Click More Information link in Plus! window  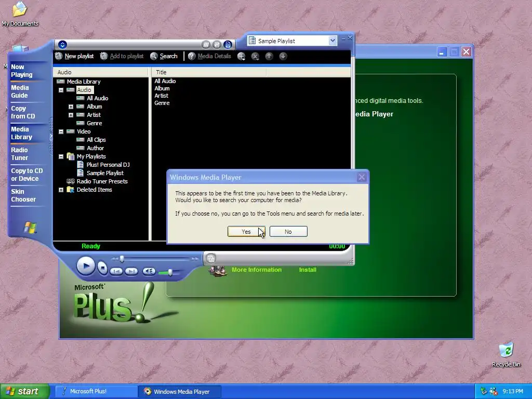257,270
